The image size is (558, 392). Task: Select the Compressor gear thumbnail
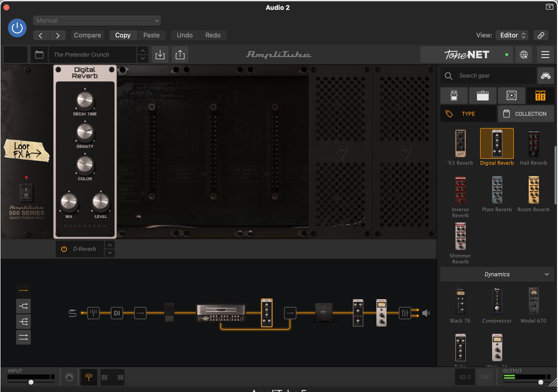[497, 301]
